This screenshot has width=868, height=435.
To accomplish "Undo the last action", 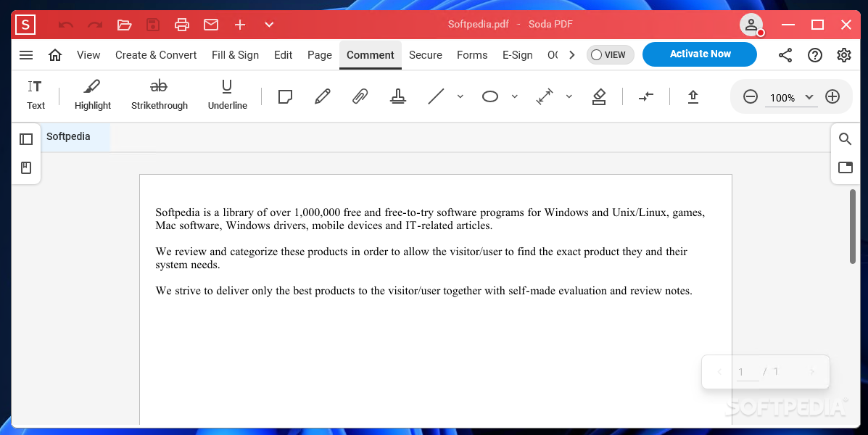I will point(66,25).
